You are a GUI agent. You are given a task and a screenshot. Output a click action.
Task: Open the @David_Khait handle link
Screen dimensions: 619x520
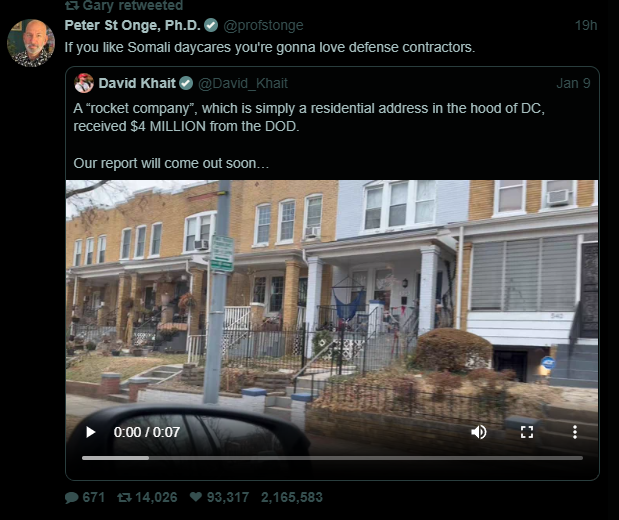pyautogui.click(x=243, y=83)
